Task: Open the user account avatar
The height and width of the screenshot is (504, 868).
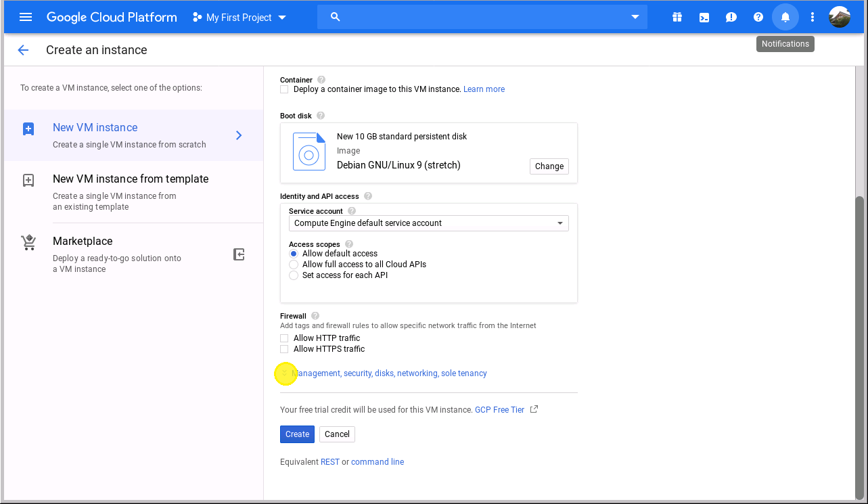Action: click(x=840, y=18)
